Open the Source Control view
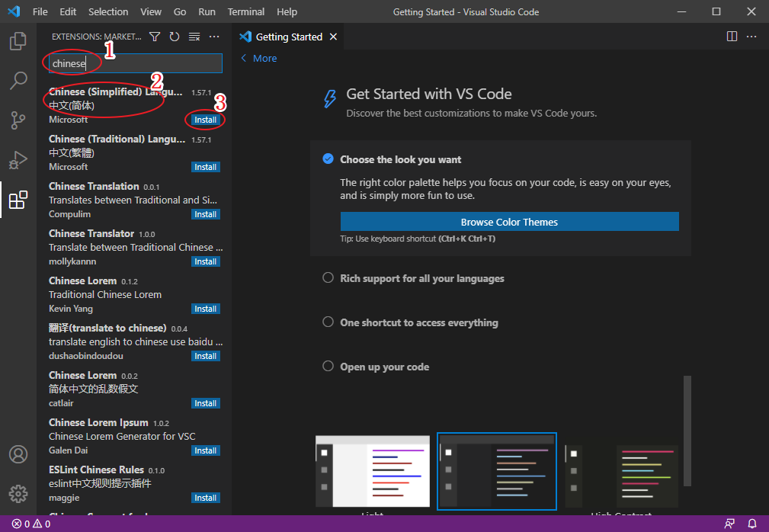The image size is (769, 532). (x=18, y=120)
